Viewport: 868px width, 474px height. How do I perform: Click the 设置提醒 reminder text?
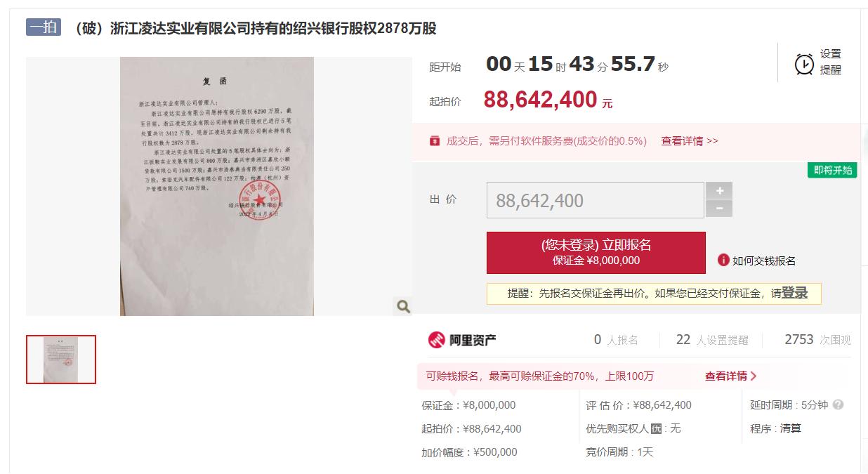pos(831,62)
